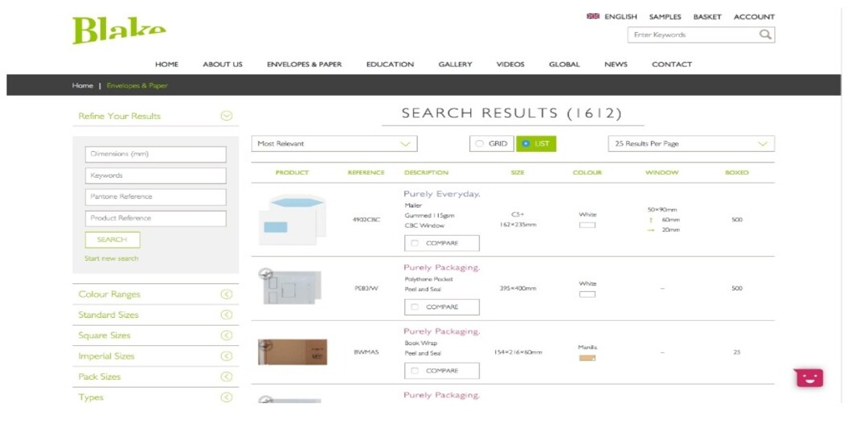The height and width of the screenshot is (436, 868).
Task: Open VIDEOS menu item
Action: (x=510, y=64)
